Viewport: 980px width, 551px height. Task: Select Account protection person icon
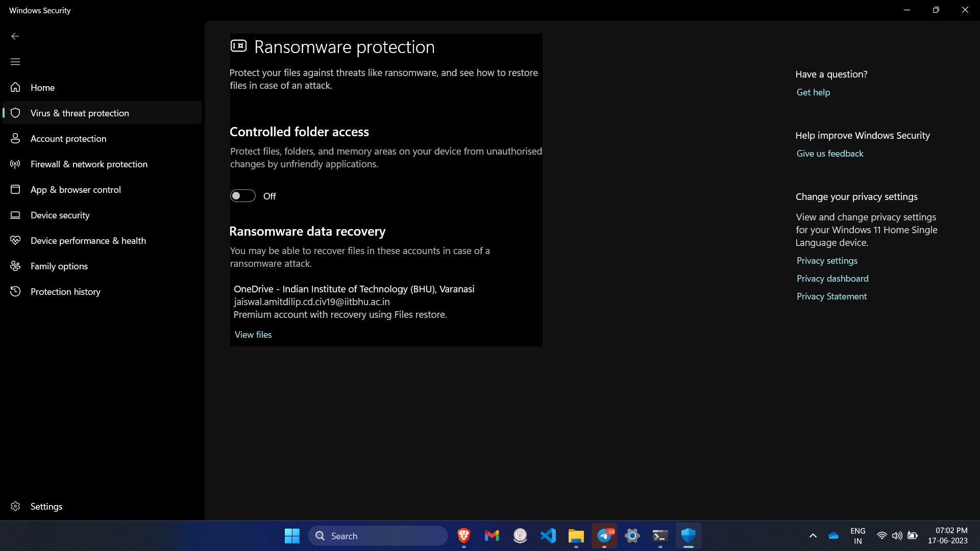[15, 139]
